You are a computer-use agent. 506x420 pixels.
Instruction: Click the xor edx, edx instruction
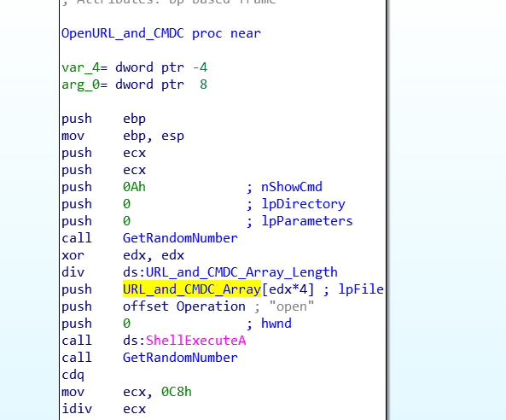click(x=123, y=255)
